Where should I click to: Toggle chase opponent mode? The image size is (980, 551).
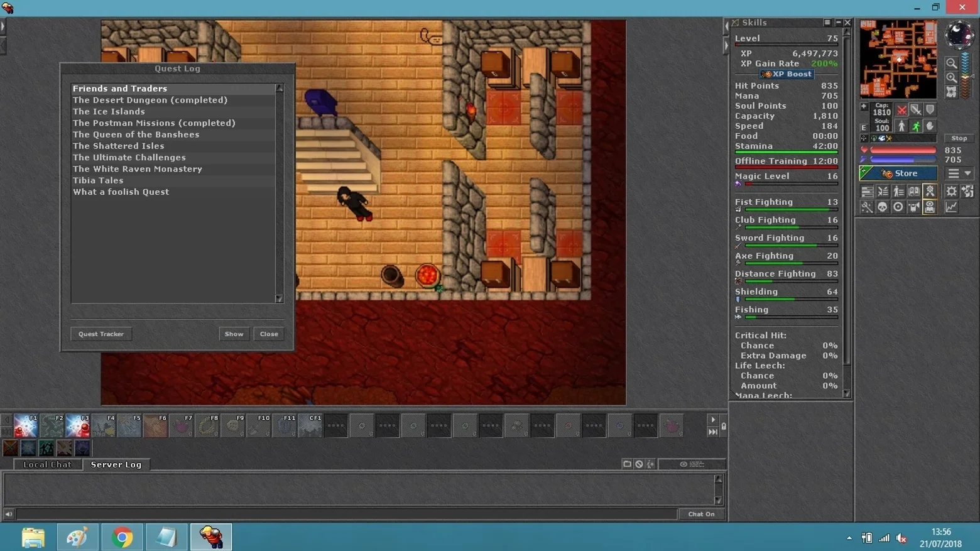pos(916,126)
